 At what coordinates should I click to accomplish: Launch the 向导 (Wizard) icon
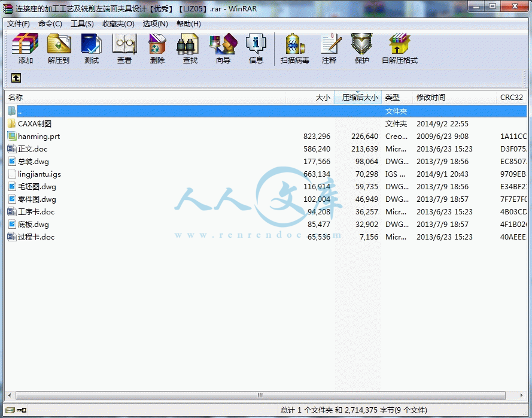(x=223, y=44)
